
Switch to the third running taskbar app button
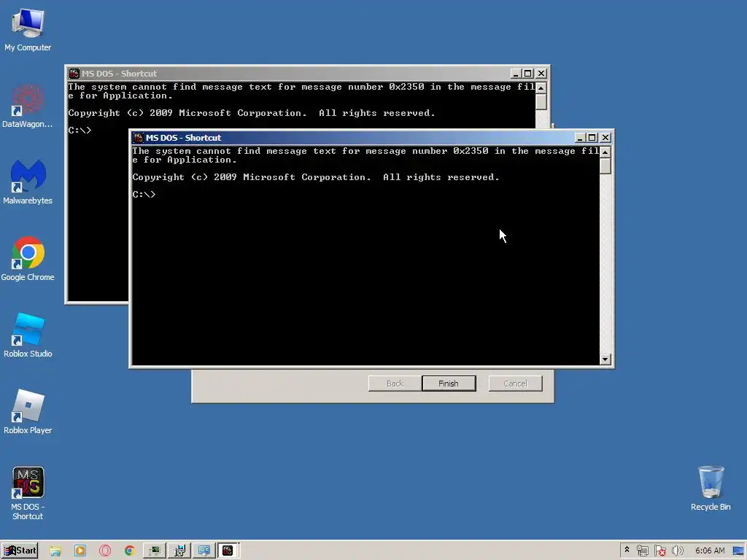204,551
